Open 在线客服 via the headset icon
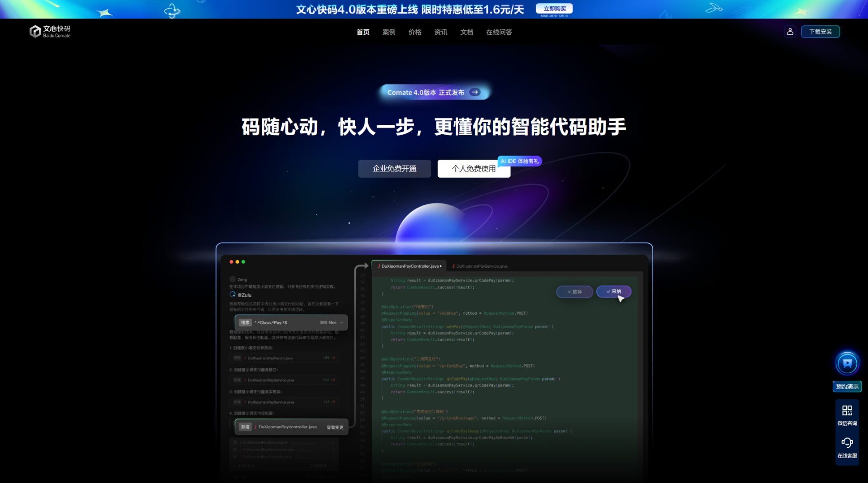 click(x=848, y=442)
